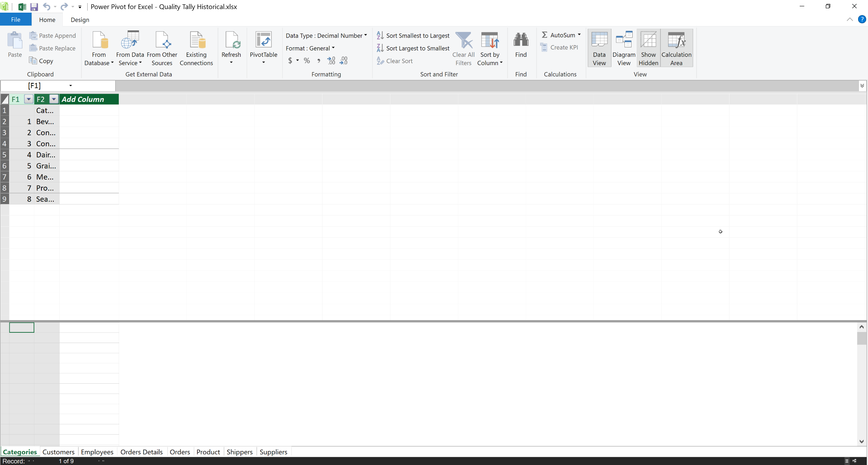Select row 5 header
The width and height of the screenshot is (868, 465).
point(4,155)
